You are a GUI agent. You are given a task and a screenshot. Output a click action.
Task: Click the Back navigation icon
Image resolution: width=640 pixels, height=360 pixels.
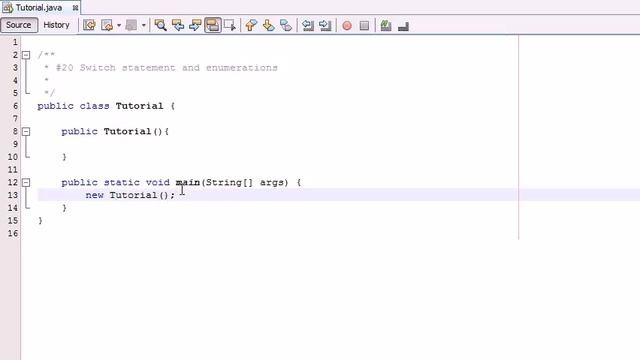[x=107, y=25]
